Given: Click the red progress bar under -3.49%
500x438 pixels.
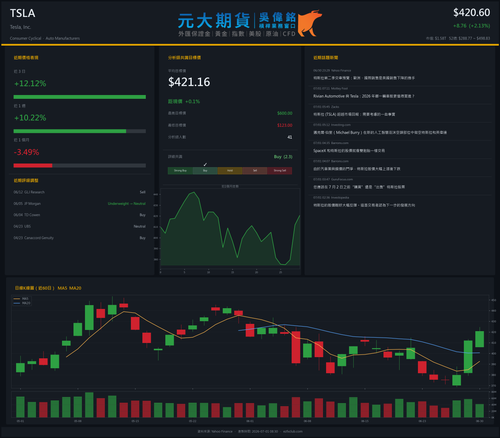Looking at the screenshot, I should 33,166.
